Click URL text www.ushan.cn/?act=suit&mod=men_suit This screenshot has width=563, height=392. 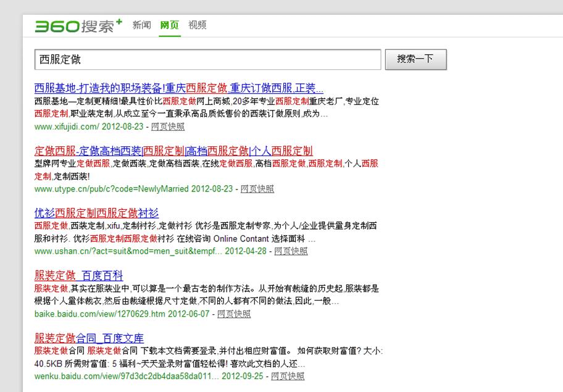point(128,251)
